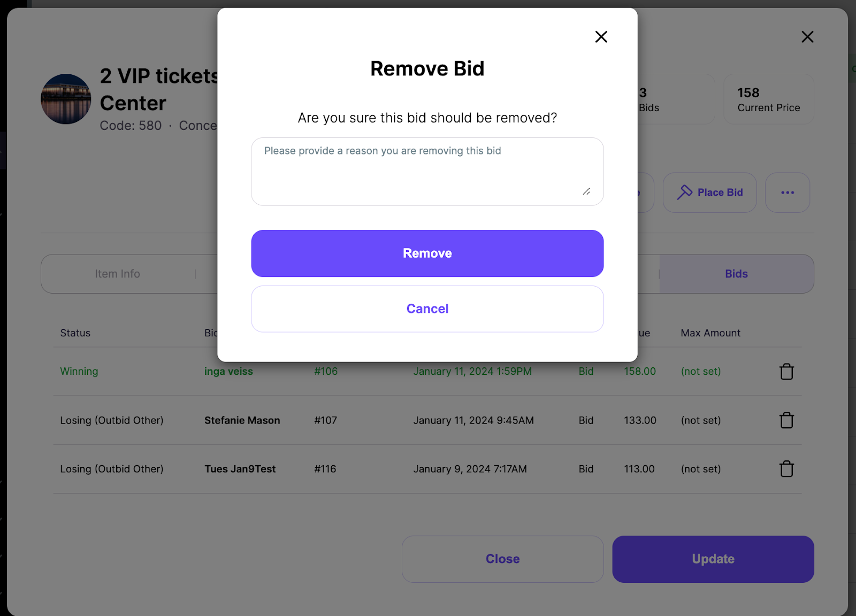Click trash icon for Tues Jan9Test bid
This screenshot has width=856, height=616.
point(786,469)
